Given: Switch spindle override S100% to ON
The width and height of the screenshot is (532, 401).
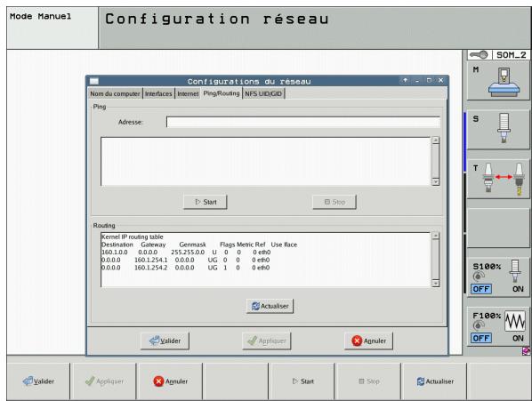Looking at the screenshot, I should 518,289.
